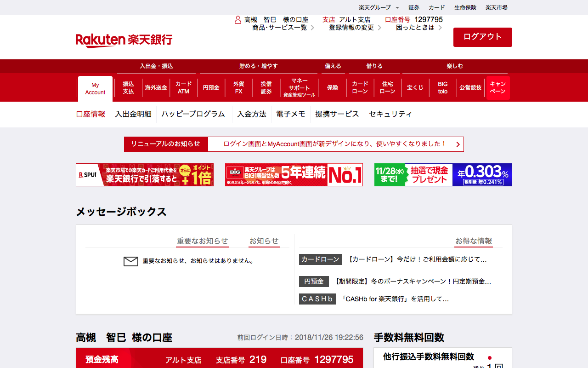Click the ログアウト button

pos(483,37)
